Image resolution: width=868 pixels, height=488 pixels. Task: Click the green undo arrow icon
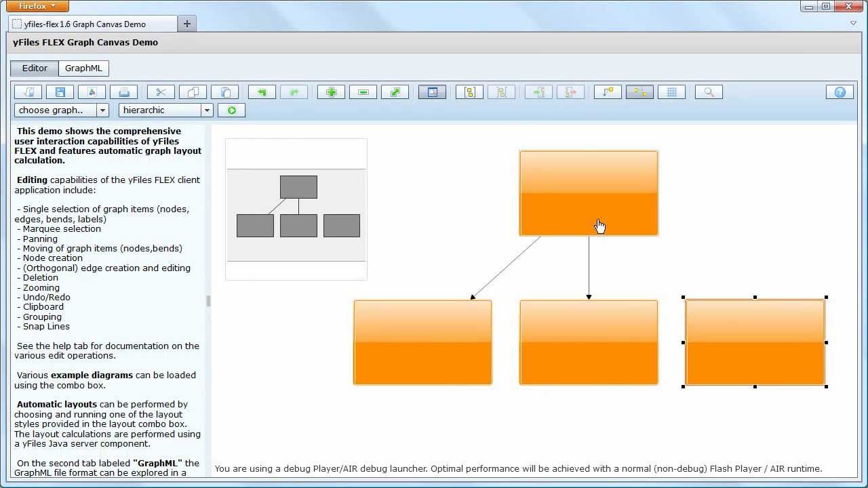coord(262,92)
